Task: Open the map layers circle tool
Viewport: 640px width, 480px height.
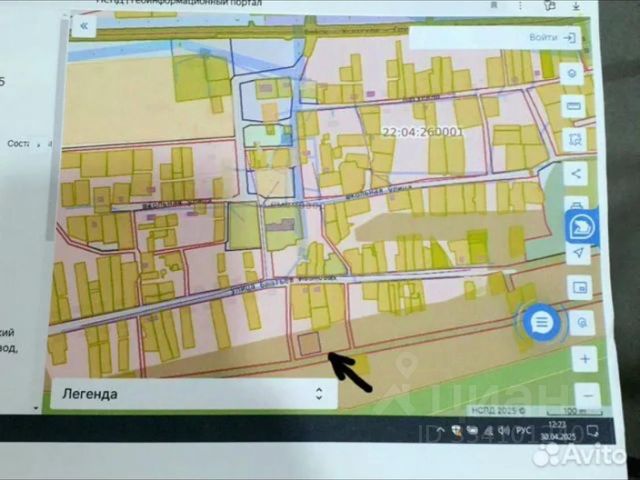Action: coord(572,74)
